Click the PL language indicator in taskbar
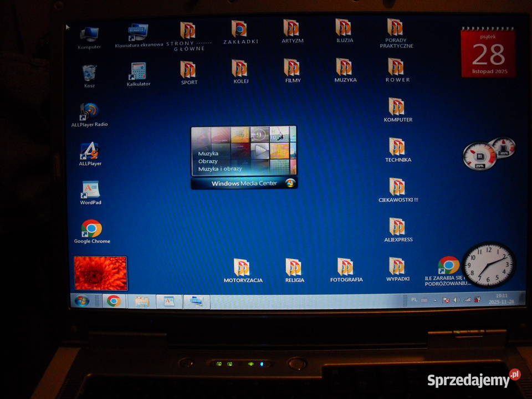 pyautogui.click(x=414, y=300)
